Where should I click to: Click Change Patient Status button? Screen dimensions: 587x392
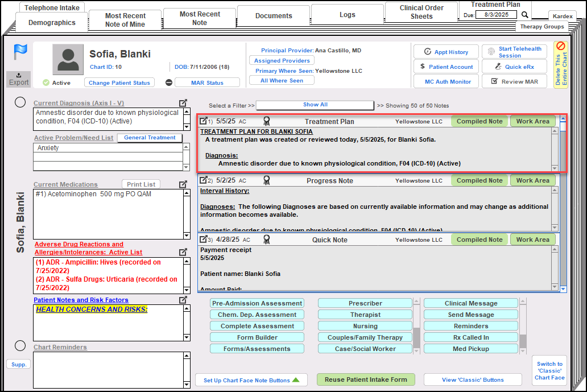pyautogui.click(x=119, y=82)
